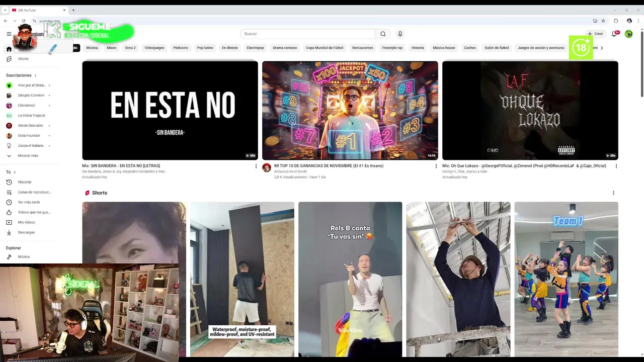Screen dimensions: 644x362
Task: Open options menu for MI TOP 10 video
Action: click(436, 166)
